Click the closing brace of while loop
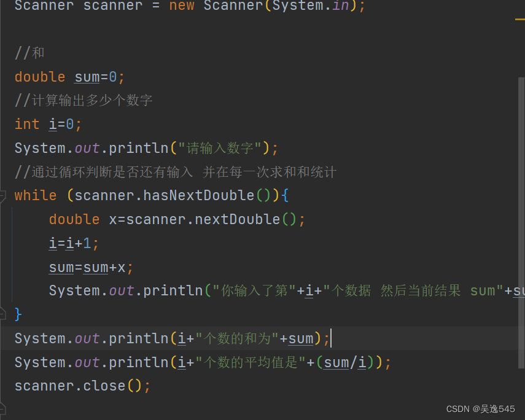The width and height of the screenshot is (525, 420). click(x=18, y=314)
